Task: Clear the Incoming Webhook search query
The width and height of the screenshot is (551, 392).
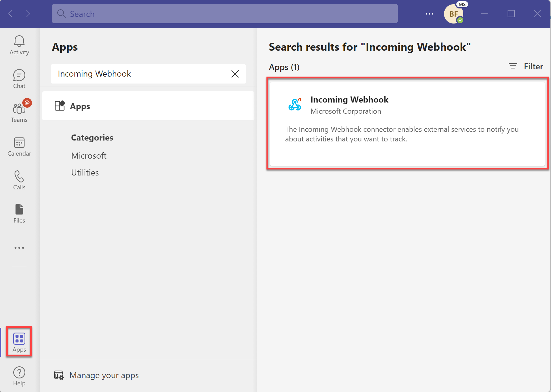Action: tap(235, 74)
